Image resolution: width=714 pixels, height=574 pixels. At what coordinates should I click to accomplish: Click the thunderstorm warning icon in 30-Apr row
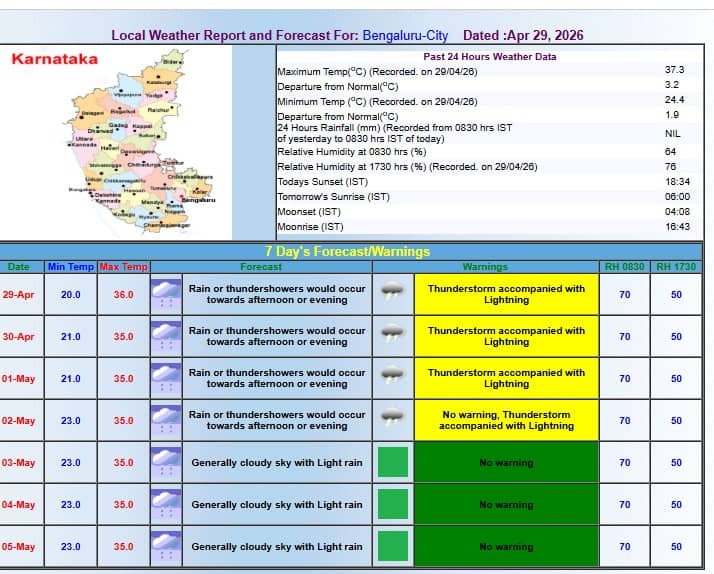392,336
